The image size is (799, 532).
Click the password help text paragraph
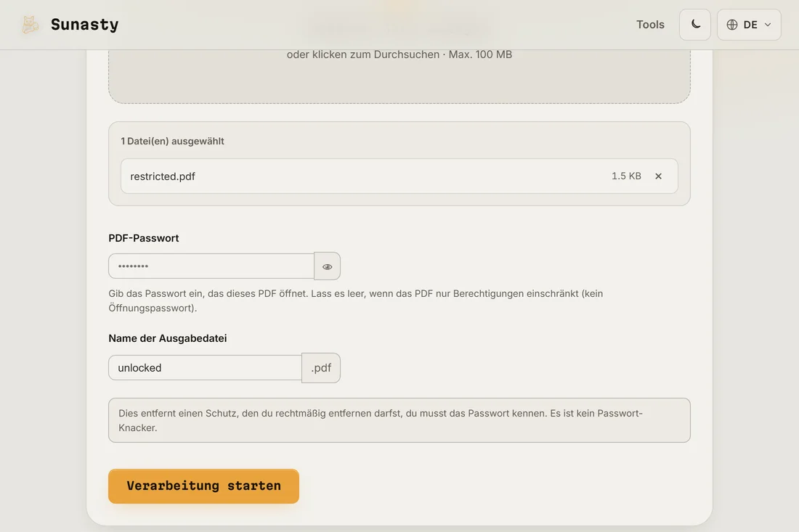(356, 301)
